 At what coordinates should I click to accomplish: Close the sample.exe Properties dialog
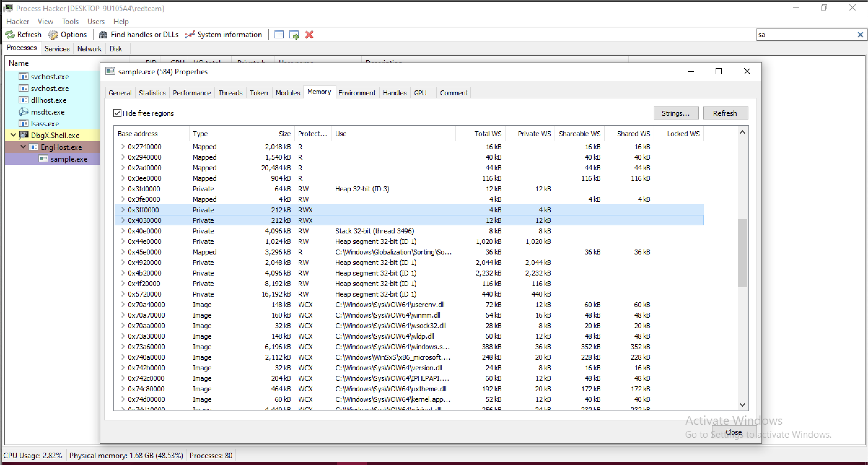(x=747, y=72)
